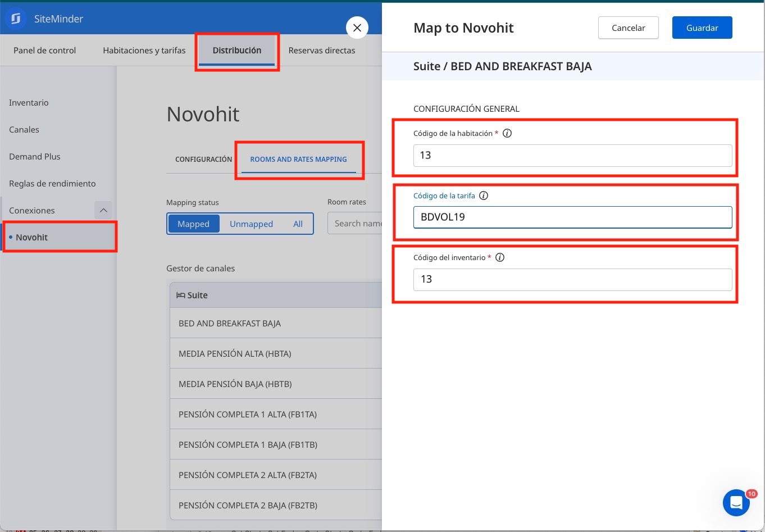
Task: Focus the Código del inventario field
Action: tap(572, 279)
